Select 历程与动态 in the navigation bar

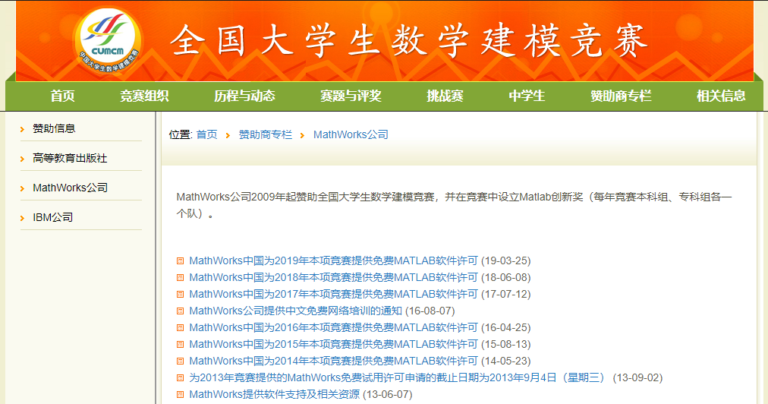[x=244, y=96]
